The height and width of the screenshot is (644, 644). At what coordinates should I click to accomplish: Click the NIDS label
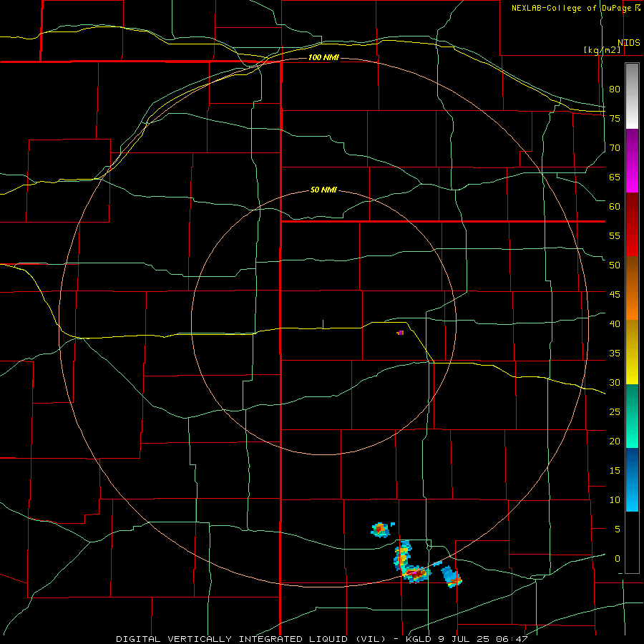[628, 43]
